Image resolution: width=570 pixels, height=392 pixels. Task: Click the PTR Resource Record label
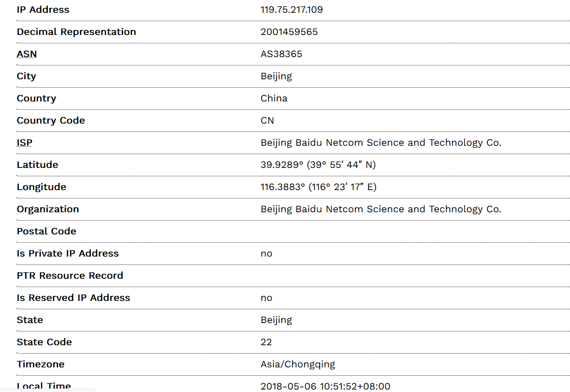[69, 276]
